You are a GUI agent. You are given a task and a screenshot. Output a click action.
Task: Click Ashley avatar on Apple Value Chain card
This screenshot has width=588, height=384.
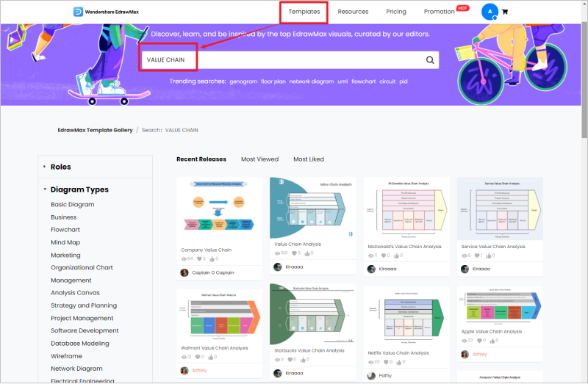click(465, 355)
